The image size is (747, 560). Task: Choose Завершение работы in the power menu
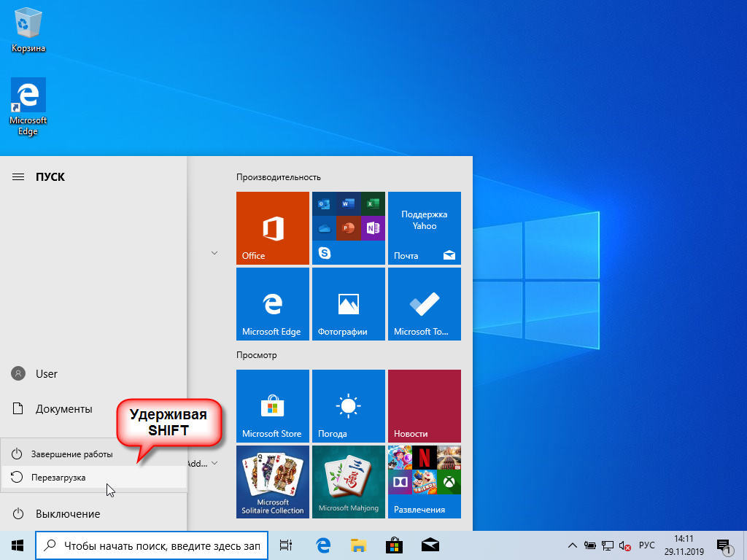point(93,454)
